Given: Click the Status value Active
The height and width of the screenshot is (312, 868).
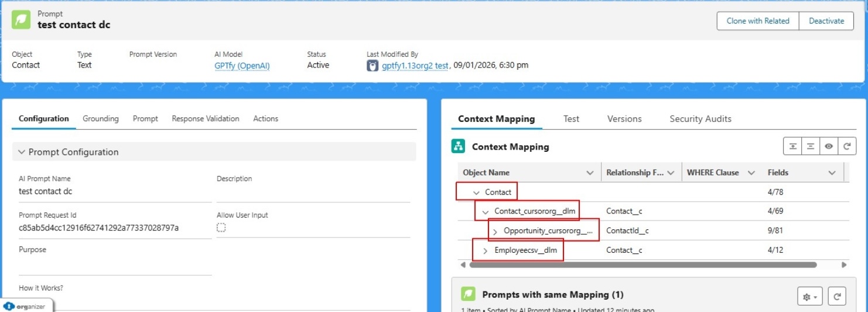Looking at the screenshot, I should pos(318,65).
